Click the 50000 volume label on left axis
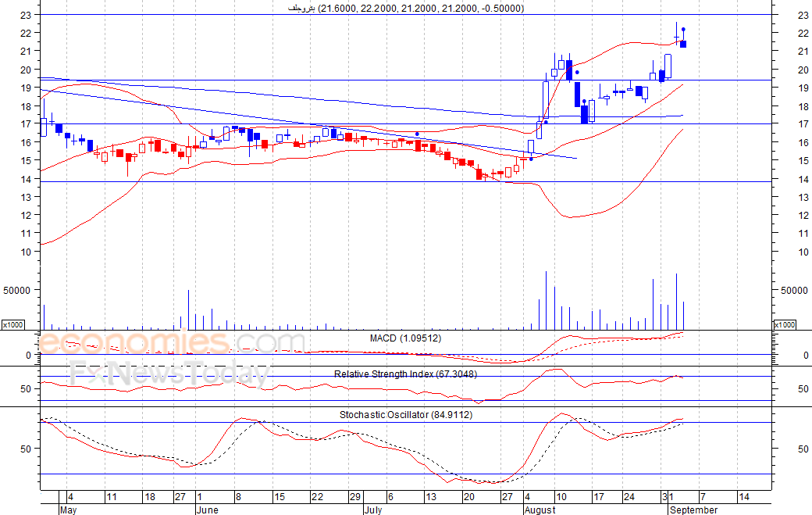 [16, 291]
